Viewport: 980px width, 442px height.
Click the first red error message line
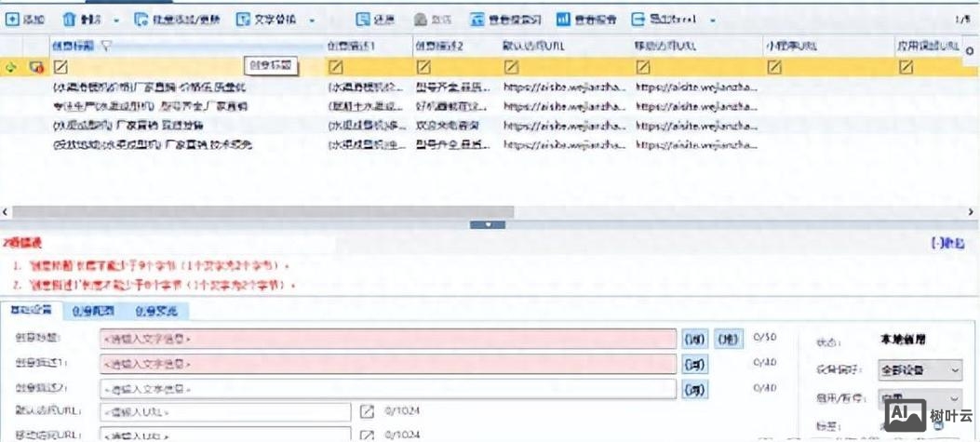[x=151, y=266]
